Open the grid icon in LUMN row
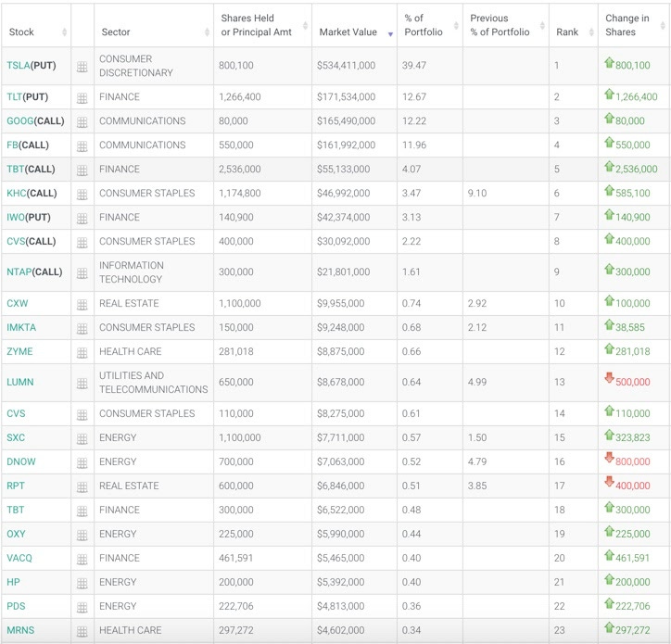Screen dimensions: 671x644 tap(82, 384)
